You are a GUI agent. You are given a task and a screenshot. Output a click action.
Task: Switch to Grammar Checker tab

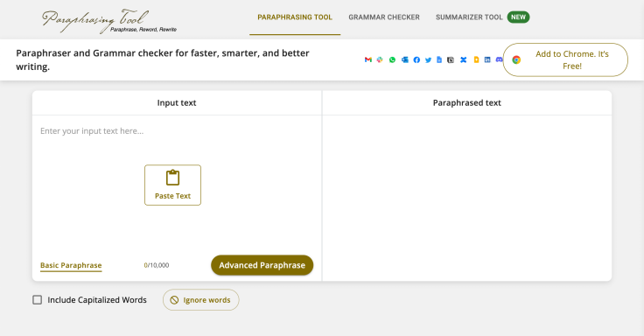384,17
